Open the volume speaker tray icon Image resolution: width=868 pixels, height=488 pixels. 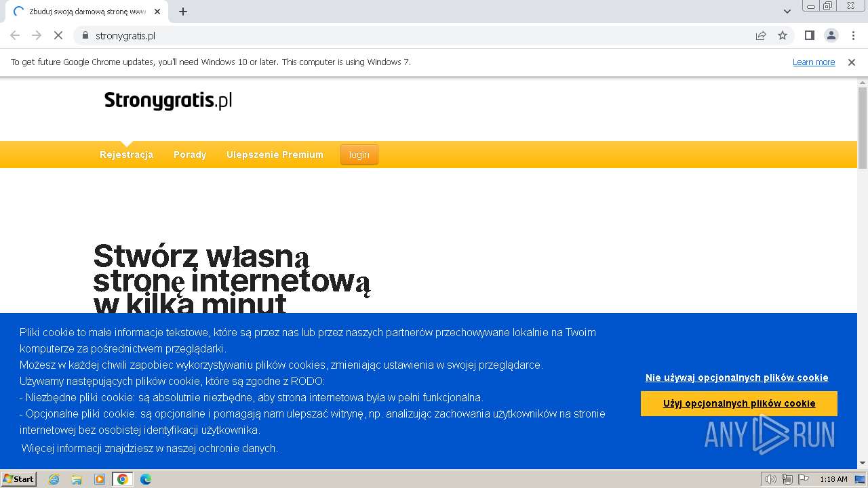pyautogui.click(x=771, y=479)
